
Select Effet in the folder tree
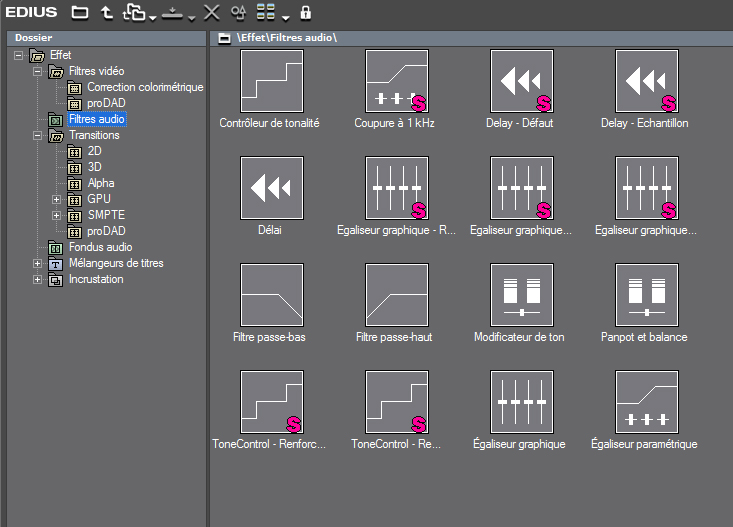[60, 55]
